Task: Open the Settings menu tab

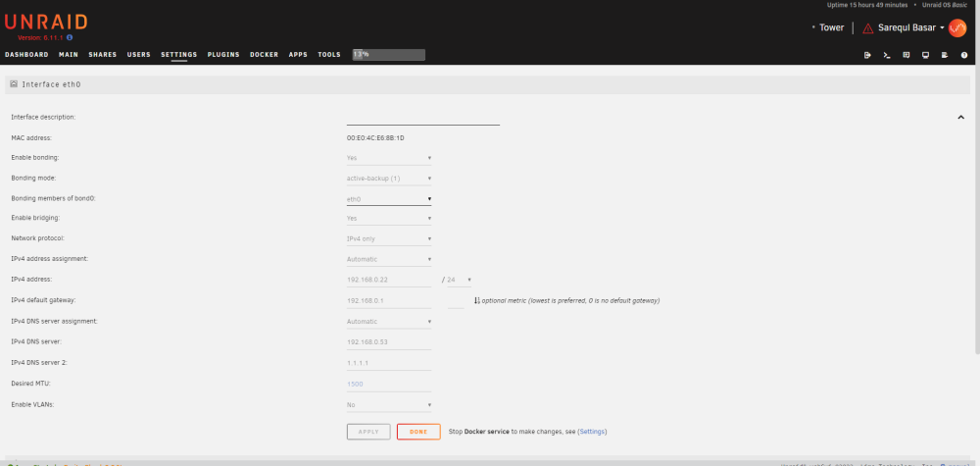Action: [x=178, y=55]
